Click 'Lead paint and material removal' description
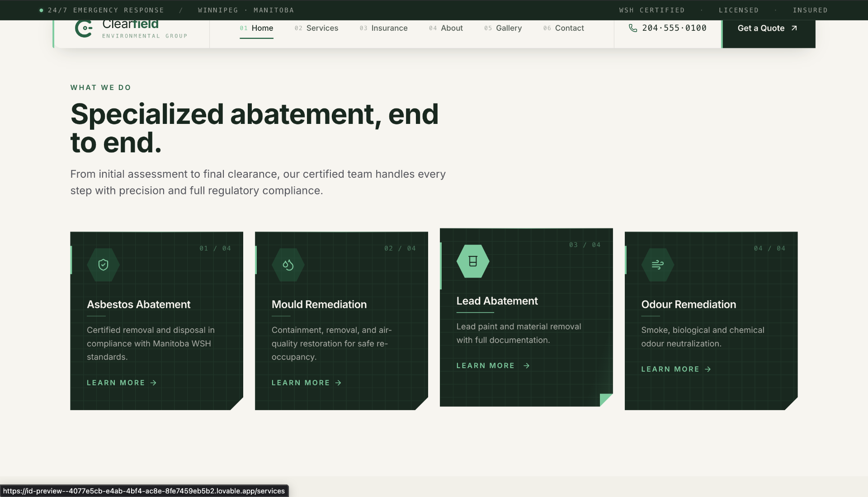868x497 pixels. pos(519,333)
